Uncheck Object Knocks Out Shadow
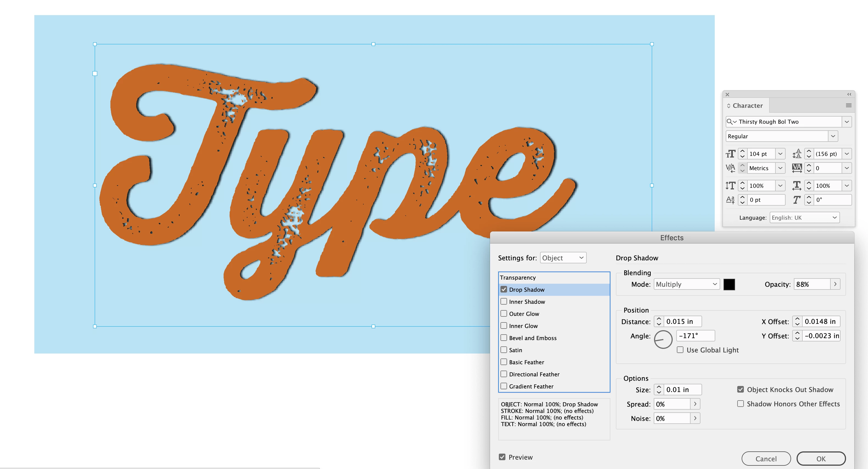The image size is (868, 469). pyautogui.click(x=740, y=390)
